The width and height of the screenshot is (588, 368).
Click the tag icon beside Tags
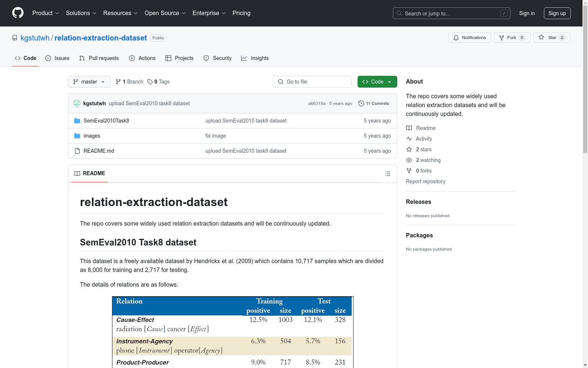click(x=150, y=82)
